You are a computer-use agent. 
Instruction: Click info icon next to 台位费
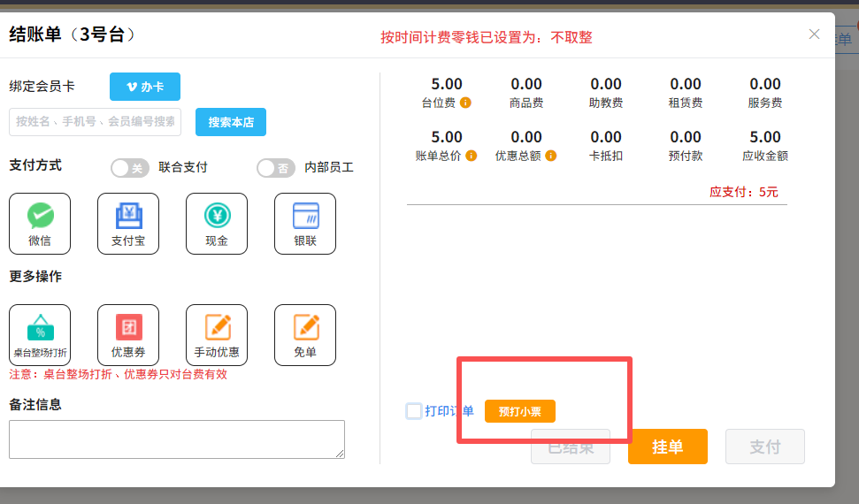[x=465, y=103]
